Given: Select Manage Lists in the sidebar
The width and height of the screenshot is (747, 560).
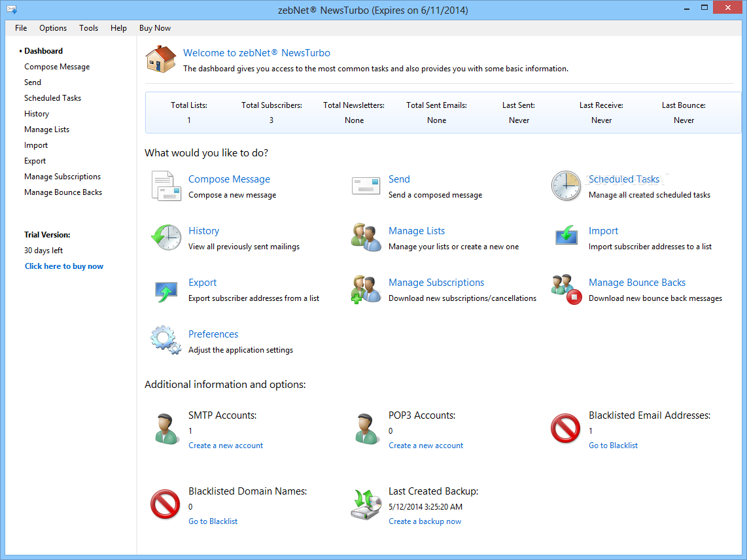Looking at the screenshot, I should click(46, 130).
